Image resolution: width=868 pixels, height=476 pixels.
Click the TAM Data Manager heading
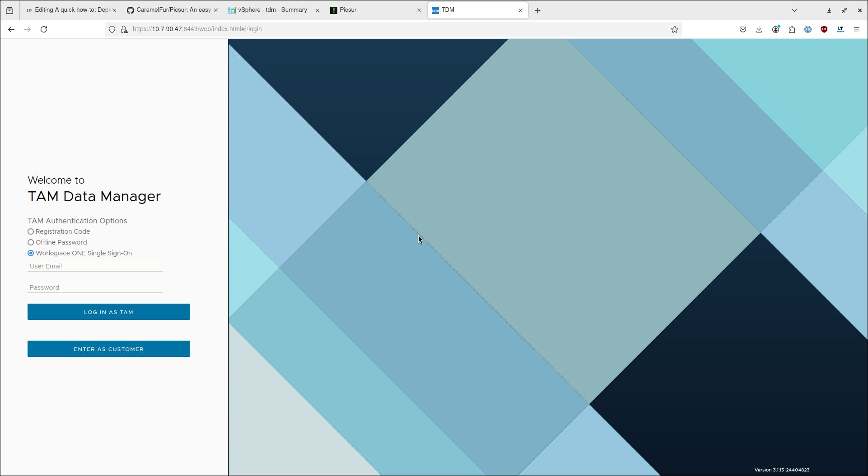[x=94, y=196]
